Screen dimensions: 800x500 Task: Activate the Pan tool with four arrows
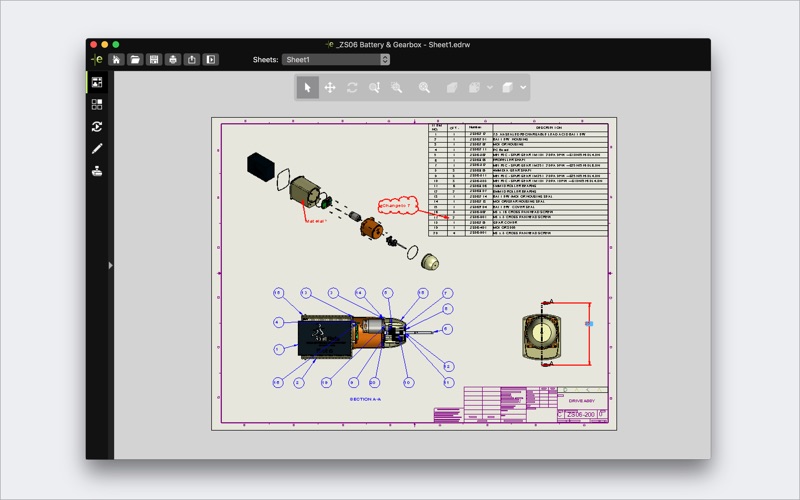330,87
